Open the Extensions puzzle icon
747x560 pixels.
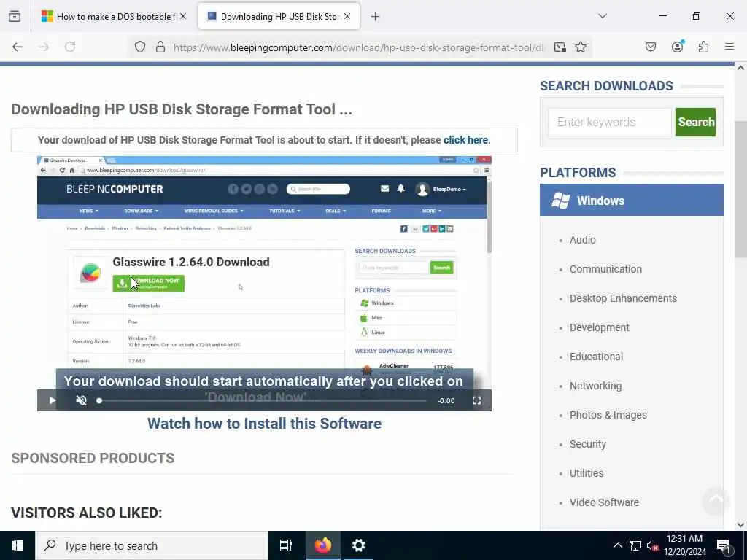(x=703, y=47)
